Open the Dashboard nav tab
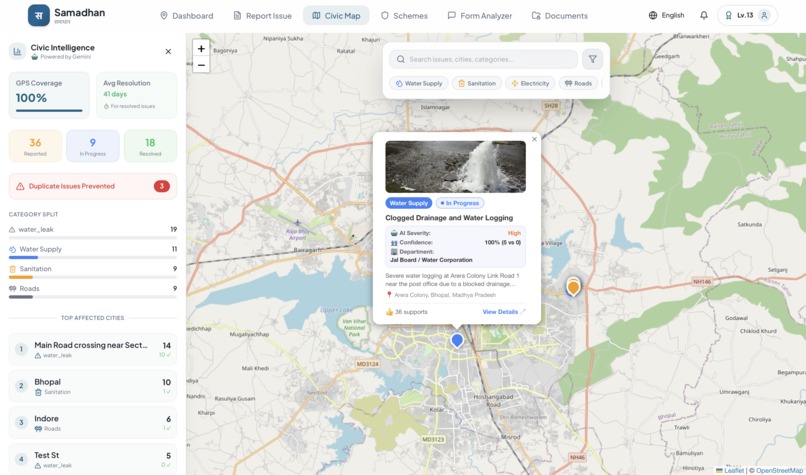This screenshot has width=806, height=475. pyautogui.click(x=187, y=16)
